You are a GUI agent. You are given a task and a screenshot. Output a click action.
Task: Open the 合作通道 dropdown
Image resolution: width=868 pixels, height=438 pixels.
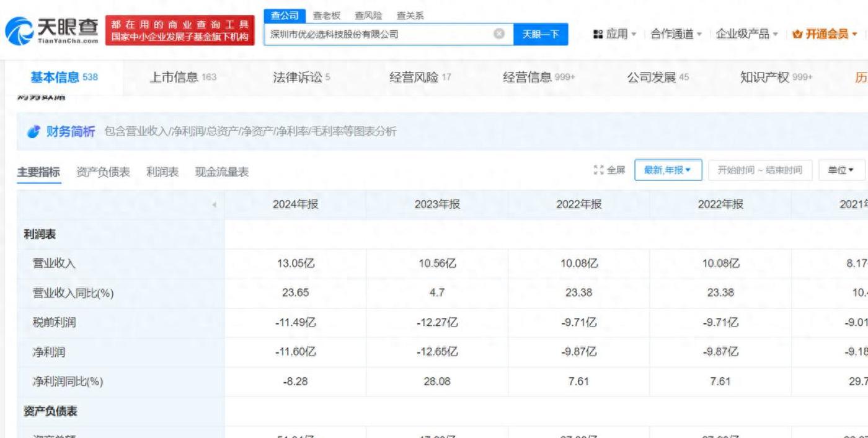(676, 34)
